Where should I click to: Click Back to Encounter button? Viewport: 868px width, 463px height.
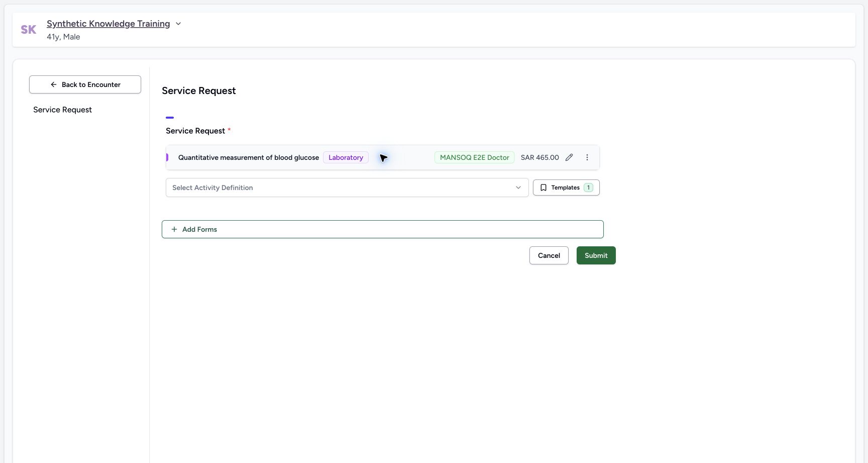(85, 84)
